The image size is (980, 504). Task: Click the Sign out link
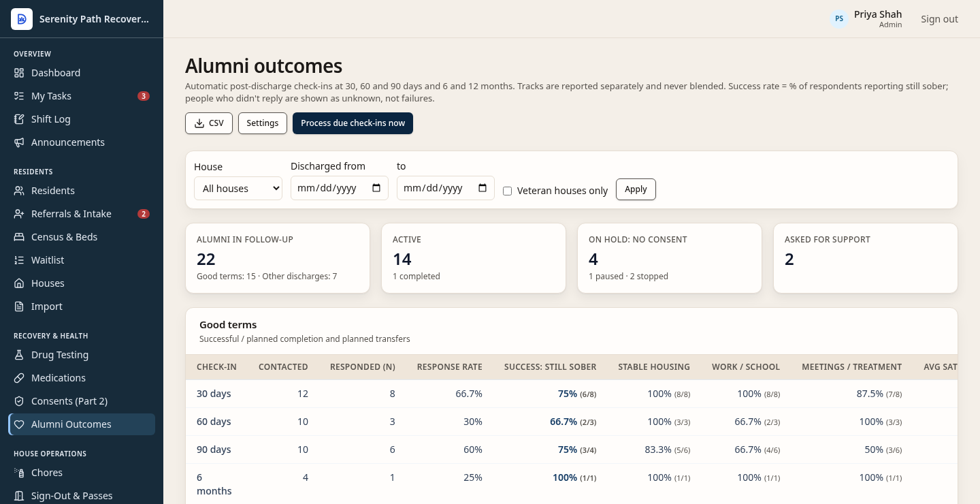pos(939,19)
